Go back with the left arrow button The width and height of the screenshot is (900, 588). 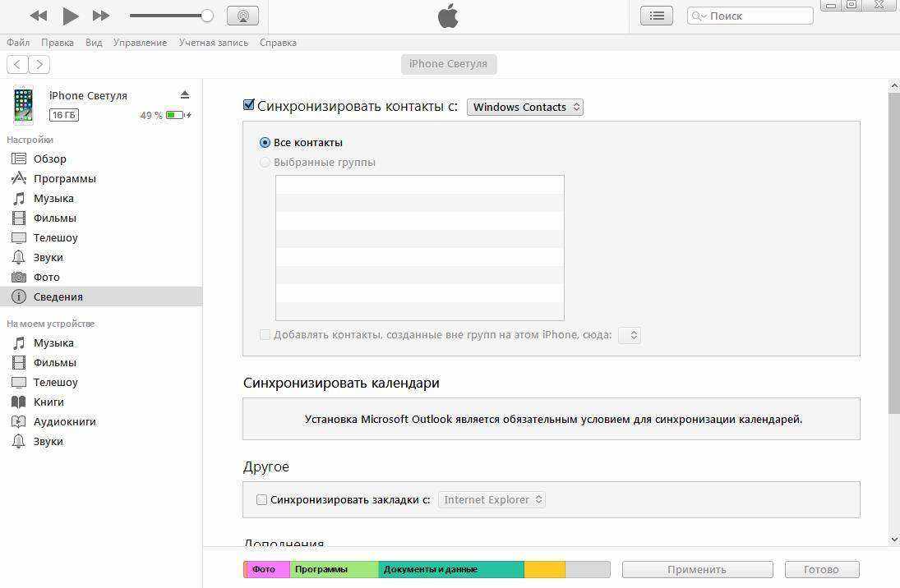17,64
